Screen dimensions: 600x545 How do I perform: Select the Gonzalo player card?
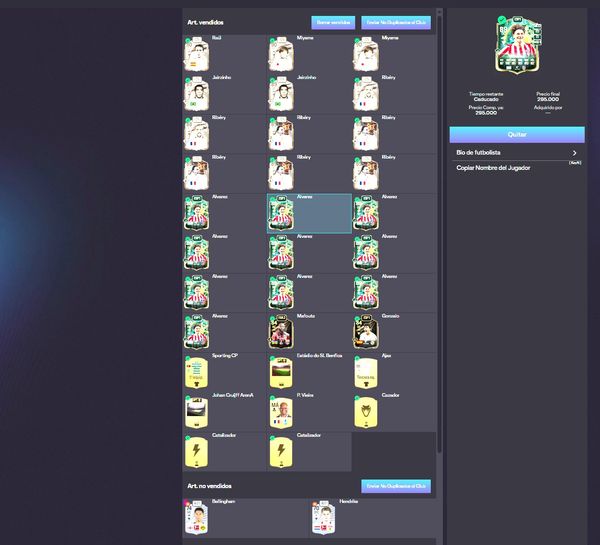point(366,332)
